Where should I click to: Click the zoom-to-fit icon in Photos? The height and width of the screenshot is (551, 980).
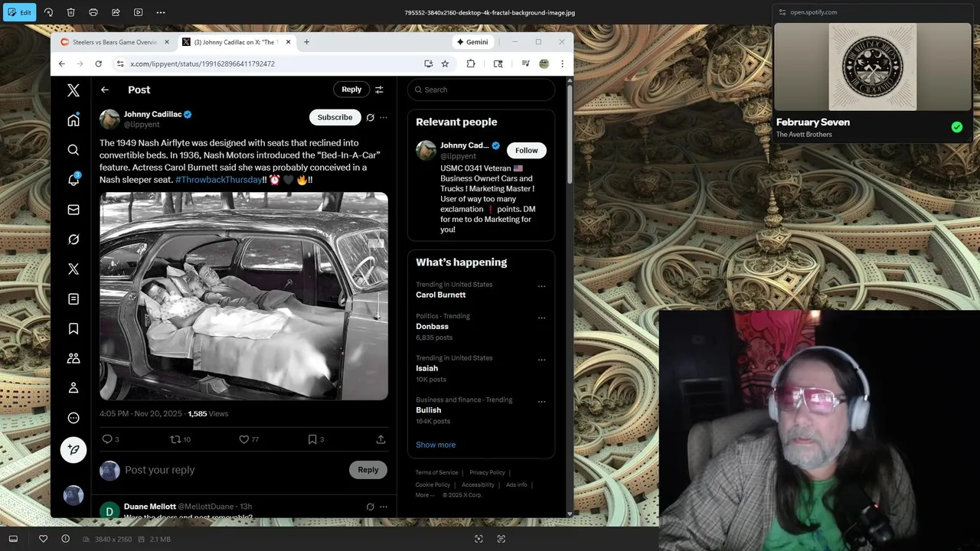tap(479, 539)
